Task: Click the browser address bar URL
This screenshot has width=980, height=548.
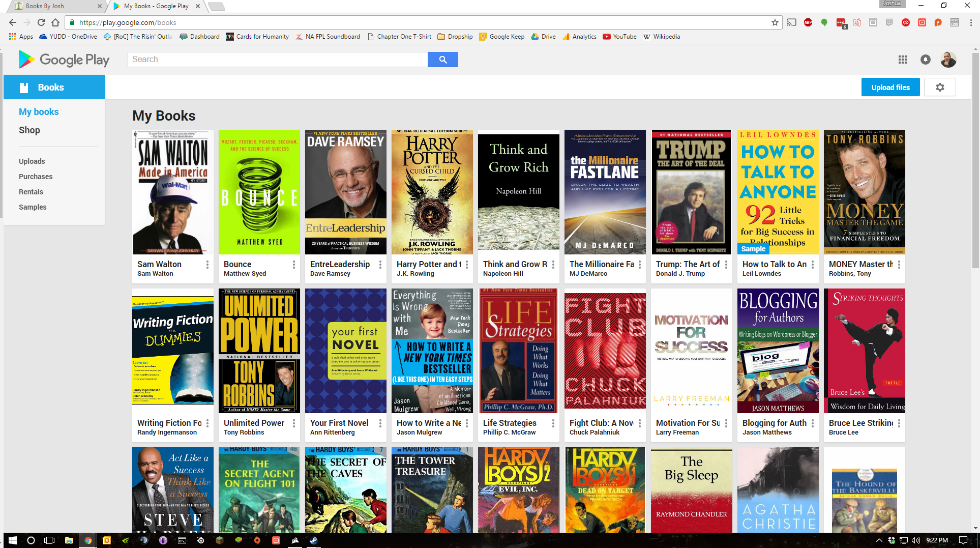Action: point(128,22)
